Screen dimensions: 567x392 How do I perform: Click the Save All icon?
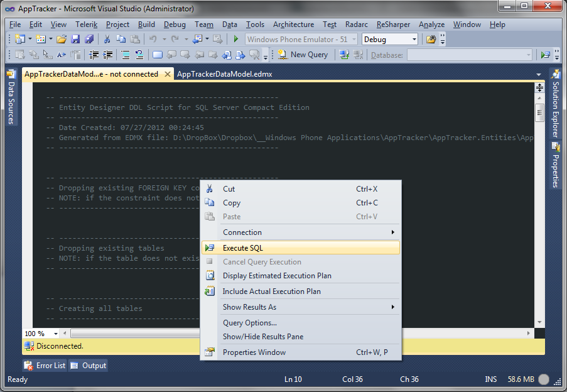click(89, 39)
